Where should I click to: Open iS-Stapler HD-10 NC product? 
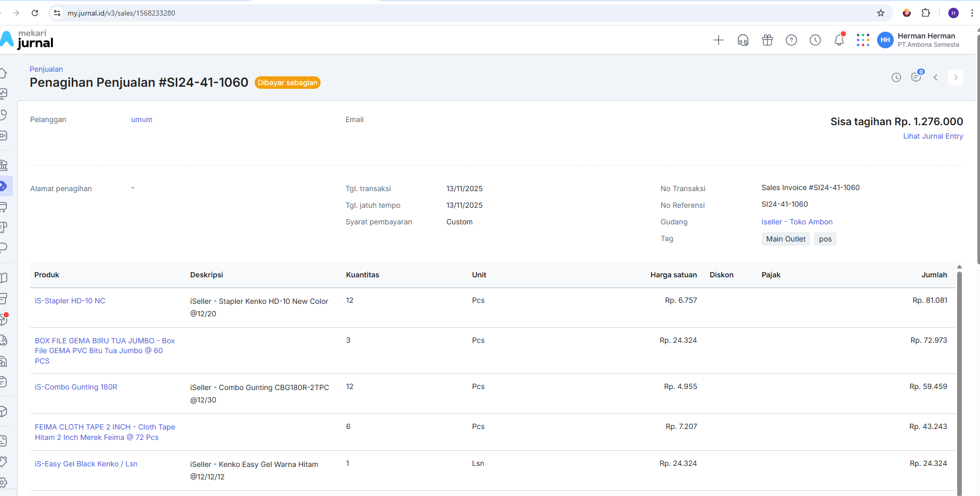[x=70, y=301]
